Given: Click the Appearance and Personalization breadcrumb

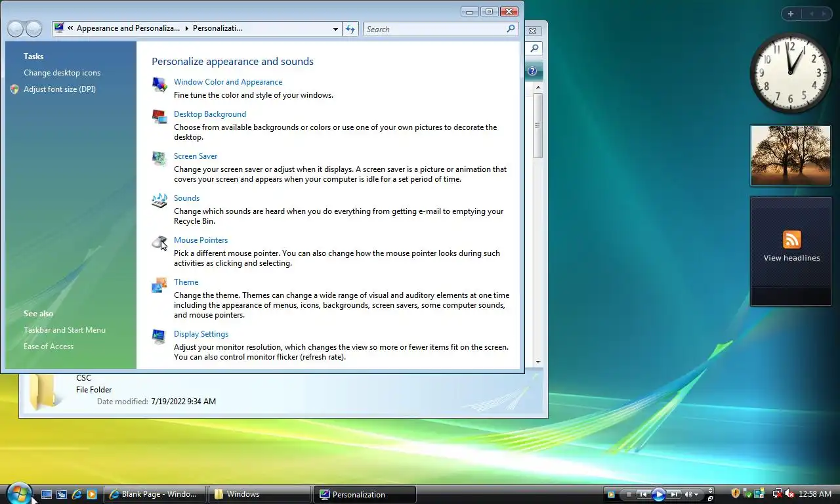Looking at the screenshot, I should (128, 29).
